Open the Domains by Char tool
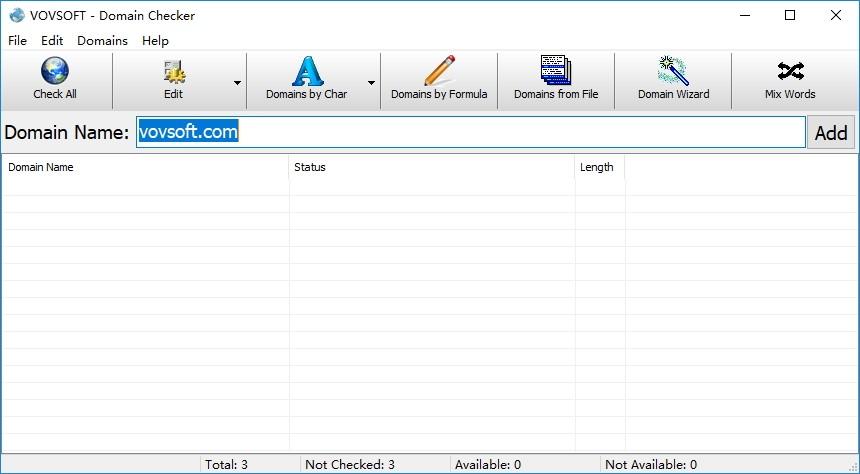This screenshot has height=474, width=860. pyautogui.click(x=307, y=80)
